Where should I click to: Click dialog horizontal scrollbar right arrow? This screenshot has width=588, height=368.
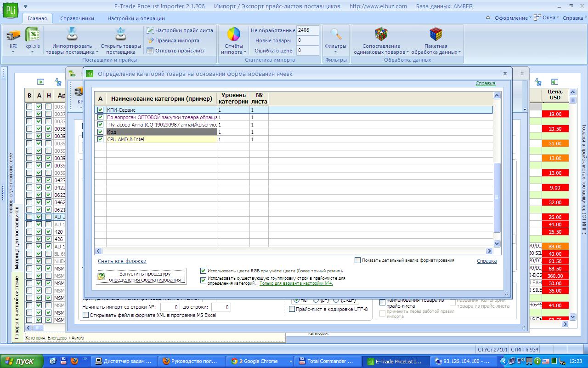pos(490,251)
